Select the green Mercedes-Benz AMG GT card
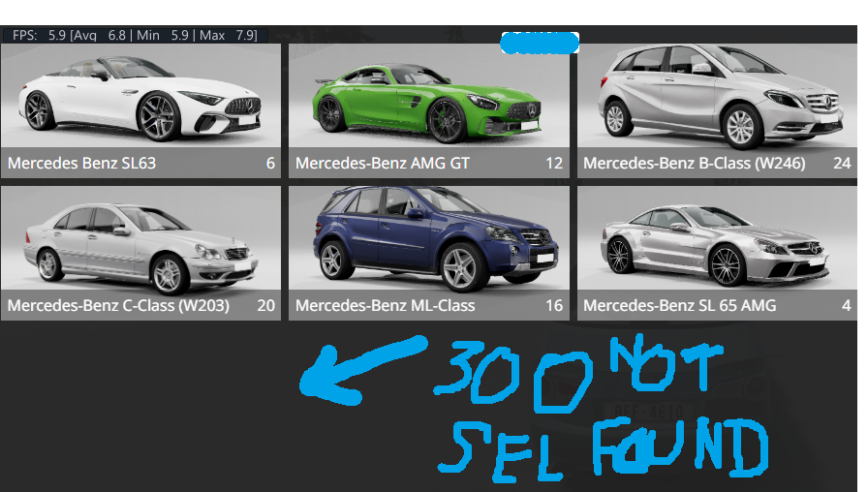Screen dimensions: 868x492 [x=428, y=110]
